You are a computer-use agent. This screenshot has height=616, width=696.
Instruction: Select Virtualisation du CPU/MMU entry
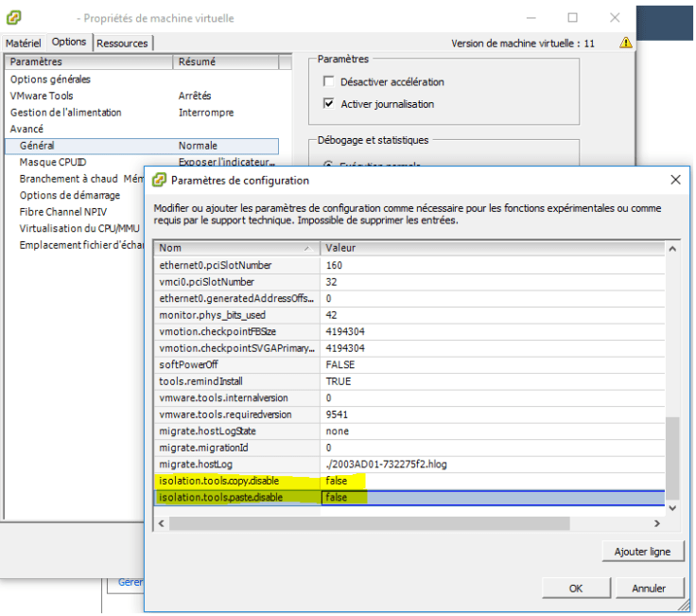click(x=79, y=228)
